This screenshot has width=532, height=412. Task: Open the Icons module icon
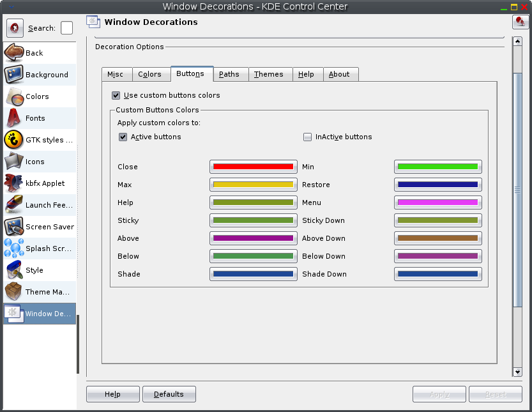click(x=13, y=161)
